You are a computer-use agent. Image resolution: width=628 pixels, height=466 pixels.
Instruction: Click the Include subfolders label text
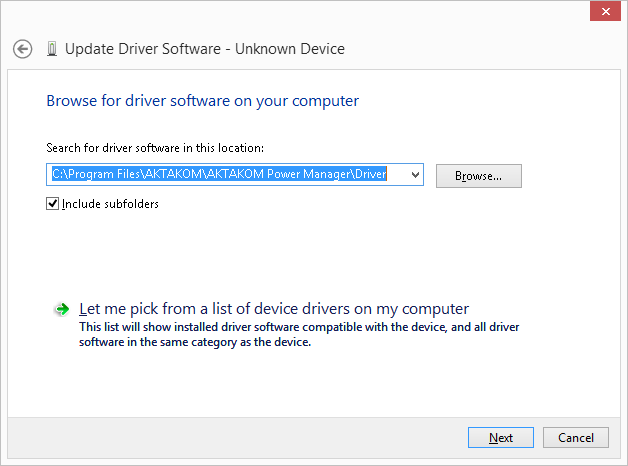(110, 204)
